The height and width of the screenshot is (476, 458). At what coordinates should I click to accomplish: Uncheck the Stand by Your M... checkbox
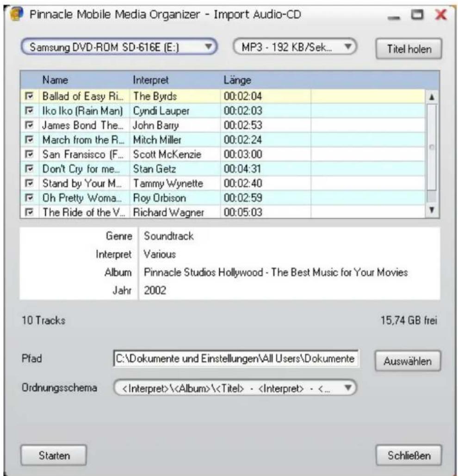tap(29, 183)
